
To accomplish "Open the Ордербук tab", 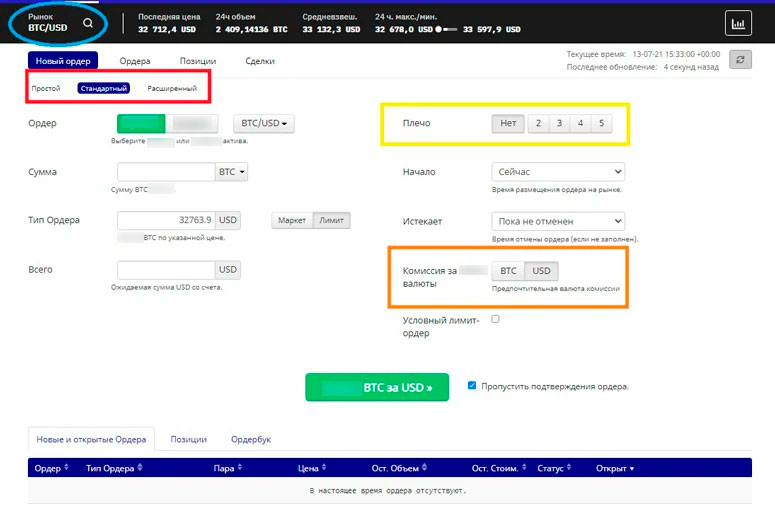I will pyautogui.click(x=250, y=439).
